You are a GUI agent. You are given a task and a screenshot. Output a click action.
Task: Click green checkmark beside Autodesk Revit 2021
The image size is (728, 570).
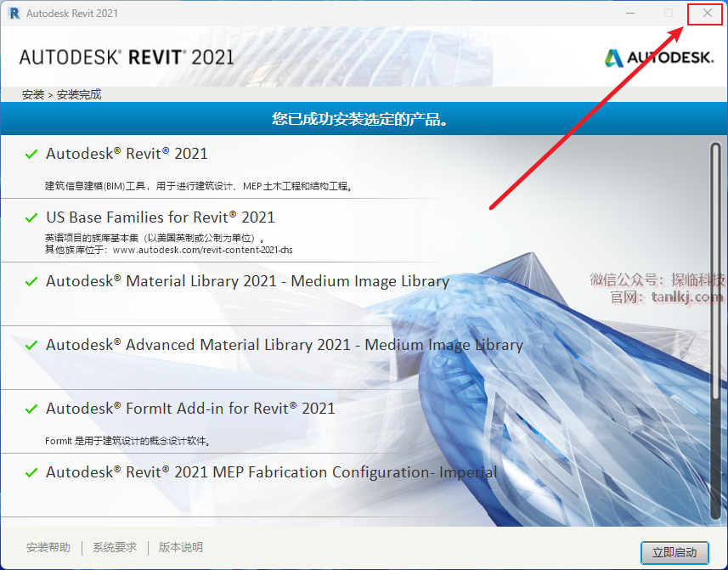click(x=31, y=154)
